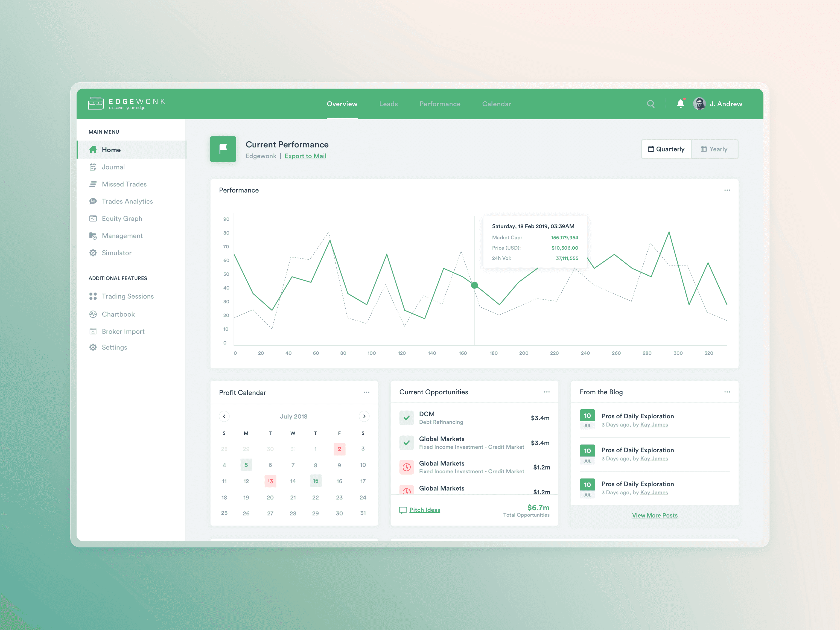The image size is (840, 630).
Task: Open the Calendar navigation tab
Action: [496, 104]
